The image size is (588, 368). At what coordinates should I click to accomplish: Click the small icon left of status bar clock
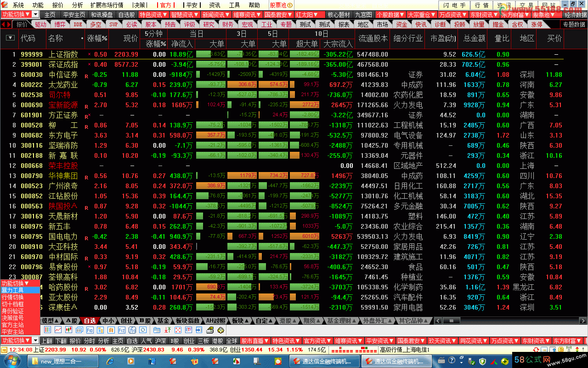(4, 350)
